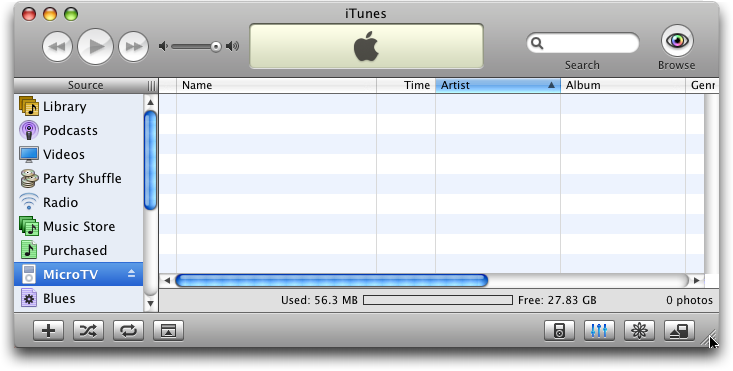Click the horizontal scroll right arrow

pos(697,280)
